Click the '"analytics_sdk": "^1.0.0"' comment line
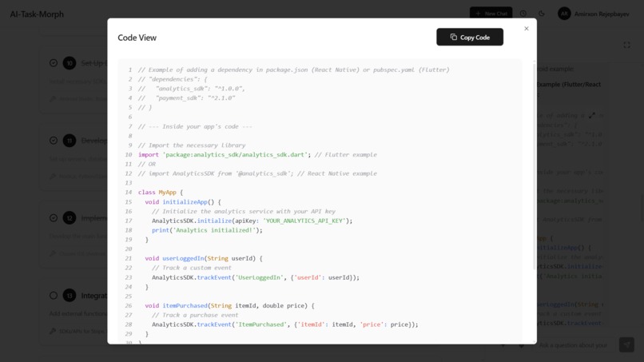644x362 pixels. point(192,89)
